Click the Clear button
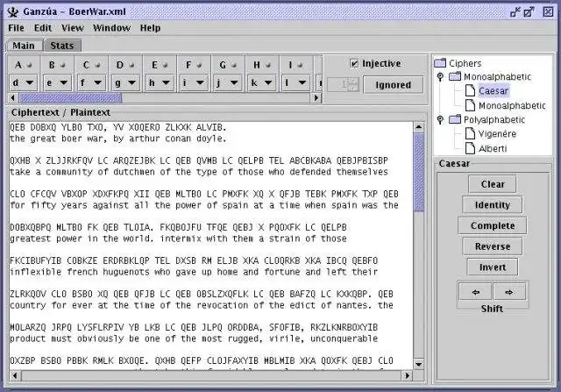 coord(493,184)
